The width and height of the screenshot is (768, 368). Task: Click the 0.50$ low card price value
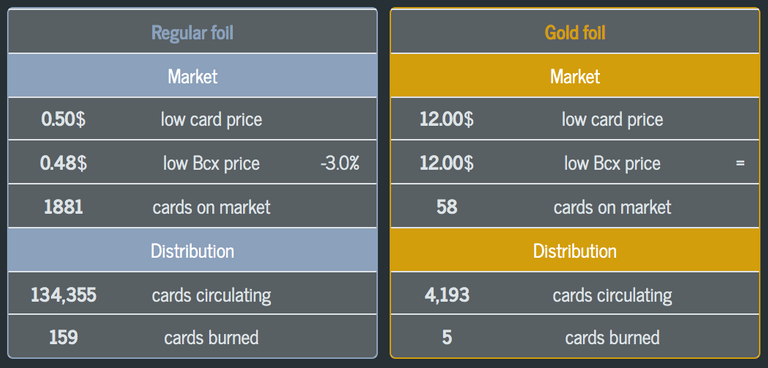63,119
